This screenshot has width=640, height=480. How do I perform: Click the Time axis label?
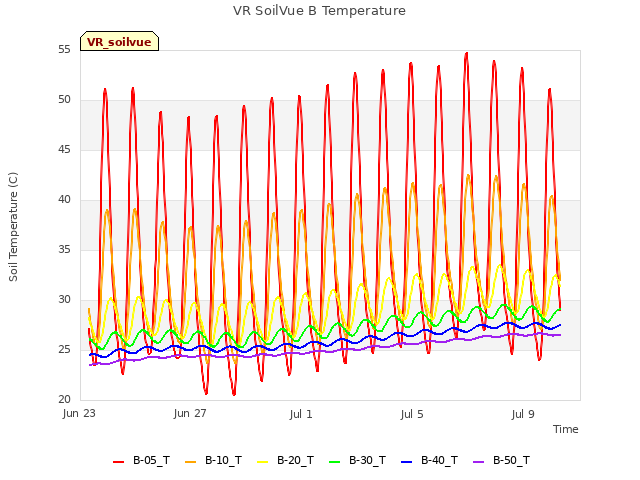pos(565,429)
